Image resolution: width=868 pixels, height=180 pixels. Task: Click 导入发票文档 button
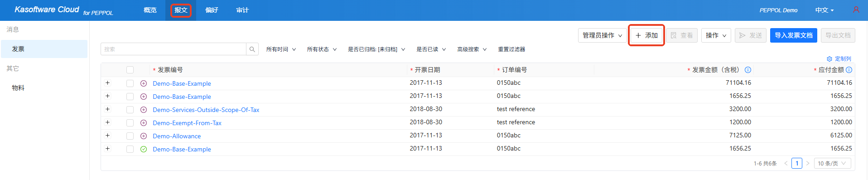point(793,35)
